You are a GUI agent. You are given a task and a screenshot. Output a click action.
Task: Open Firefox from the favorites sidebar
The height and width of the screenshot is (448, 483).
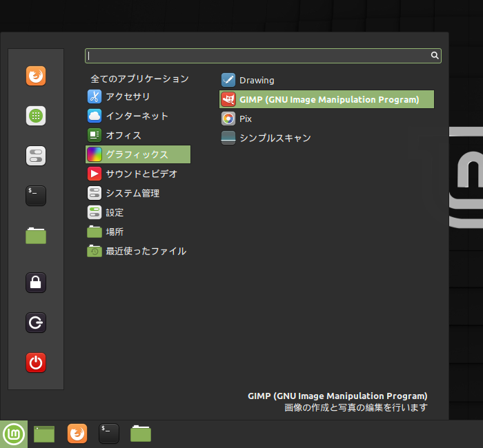(36, 76)
